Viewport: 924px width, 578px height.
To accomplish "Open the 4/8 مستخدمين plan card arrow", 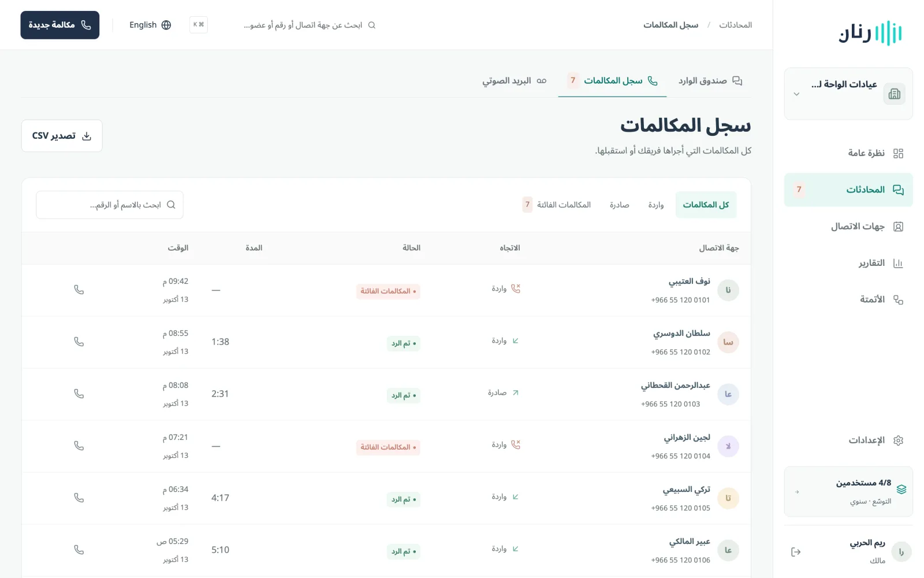I will point(797,492).
